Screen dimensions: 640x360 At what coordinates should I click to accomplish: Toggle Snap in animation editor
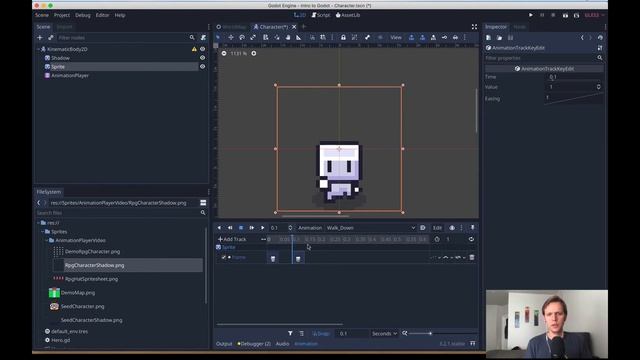(321, 333)
